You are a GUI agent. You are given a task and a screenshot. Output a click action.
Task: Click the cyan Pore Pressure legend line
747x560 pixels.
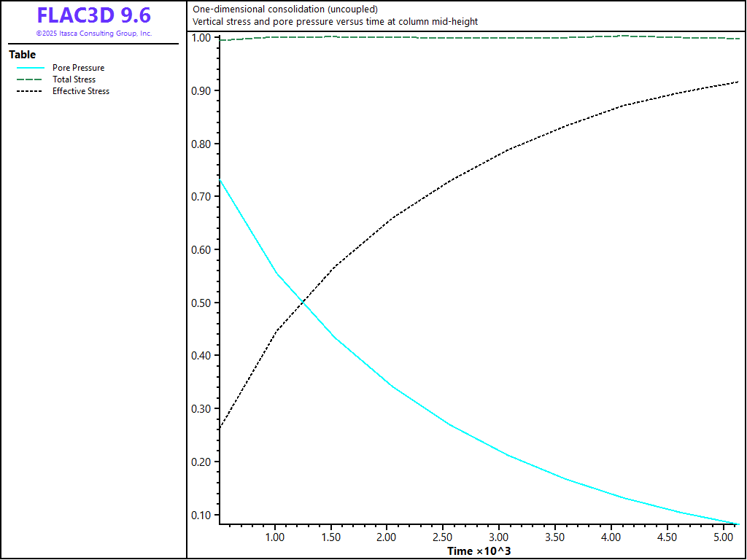click(x=30, y=68)
